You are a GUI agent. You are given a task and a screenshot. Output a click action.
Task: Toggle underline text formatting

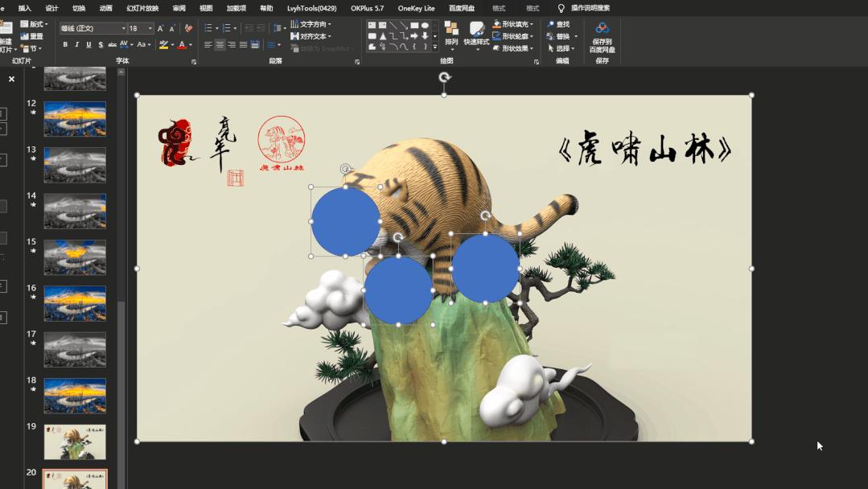(88, 45)
